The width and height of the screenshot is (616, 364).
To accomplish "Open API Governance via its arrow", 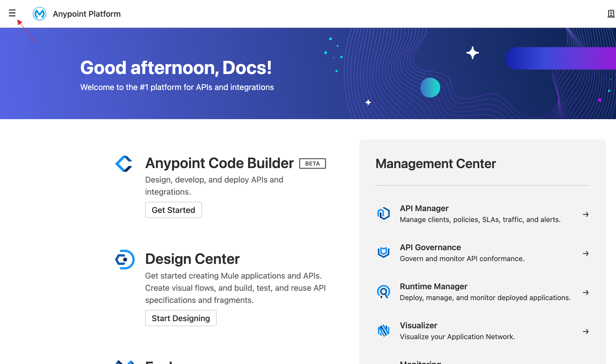I will tap(586, 253).
